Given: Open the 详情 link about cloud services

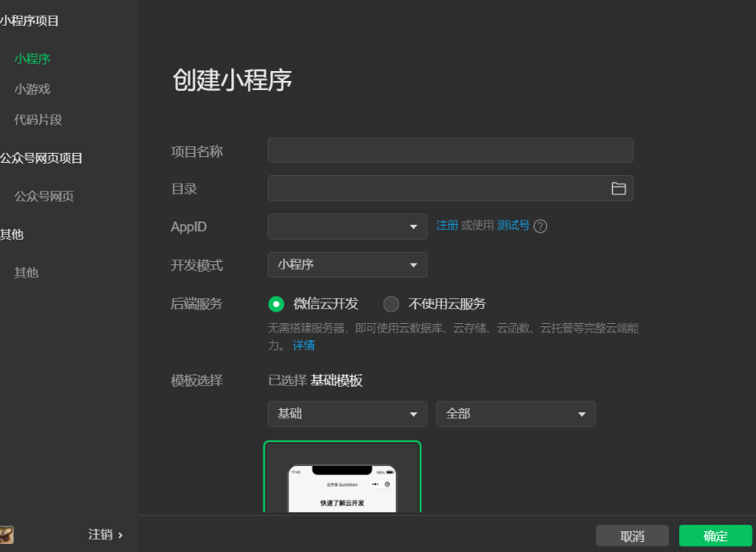Looking at the screenshot, I should click(304, 345).
